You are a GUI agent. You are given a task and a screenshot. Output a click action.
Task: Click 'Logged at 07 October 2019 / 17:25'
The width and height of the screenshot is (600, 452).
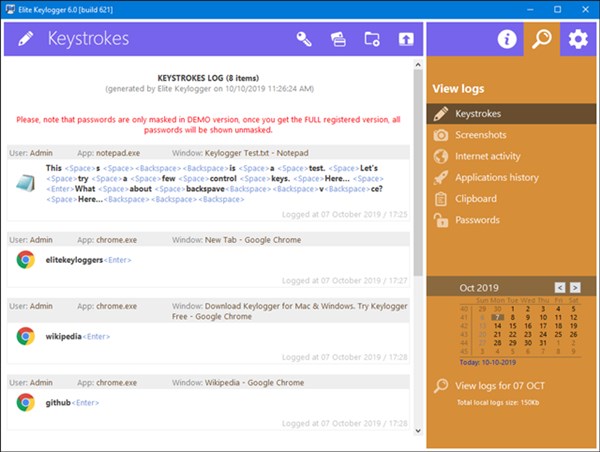coord(344,214)
